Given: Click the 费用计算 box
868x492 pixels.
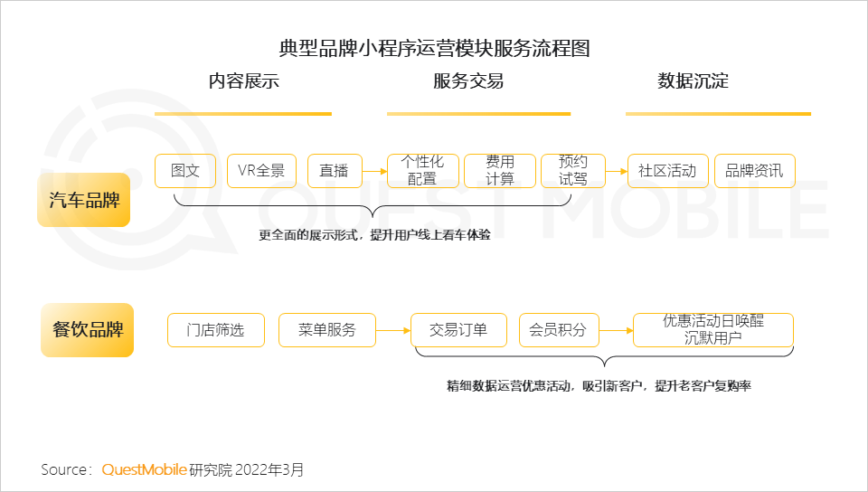Looking at the screenshot, I should click(500, 171).
